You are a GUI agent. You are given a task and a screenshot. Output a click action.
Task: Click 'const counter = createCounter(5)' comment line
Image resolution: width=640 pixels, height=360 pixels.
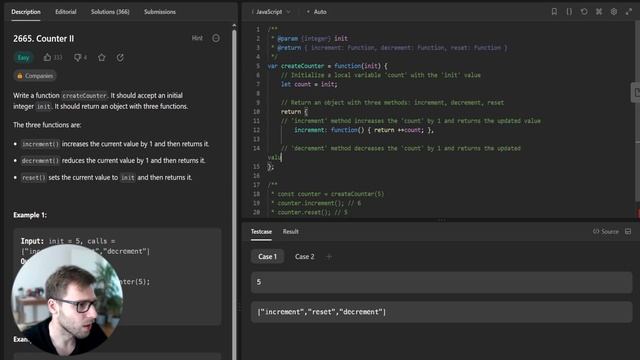(328, 194)
